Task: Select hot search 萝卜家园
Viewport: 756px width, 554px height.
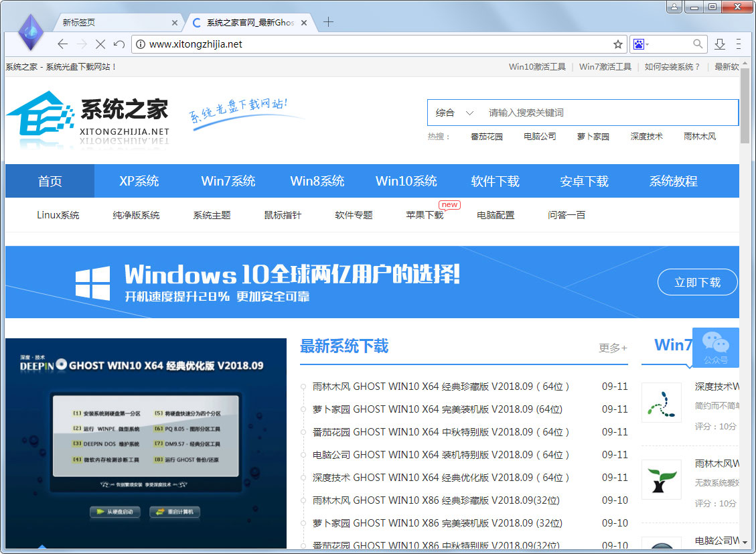Action: pos(593,137)
